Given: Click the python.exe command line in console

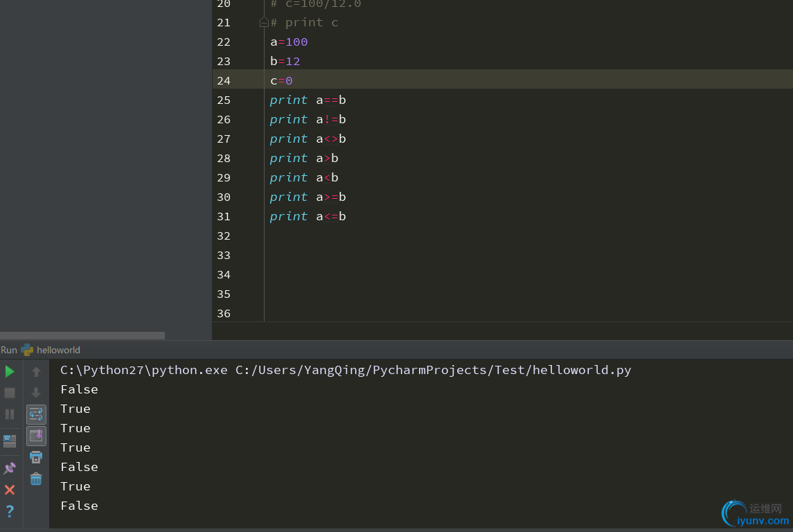Looking at the screenshot, I should (x=346, y=370).
